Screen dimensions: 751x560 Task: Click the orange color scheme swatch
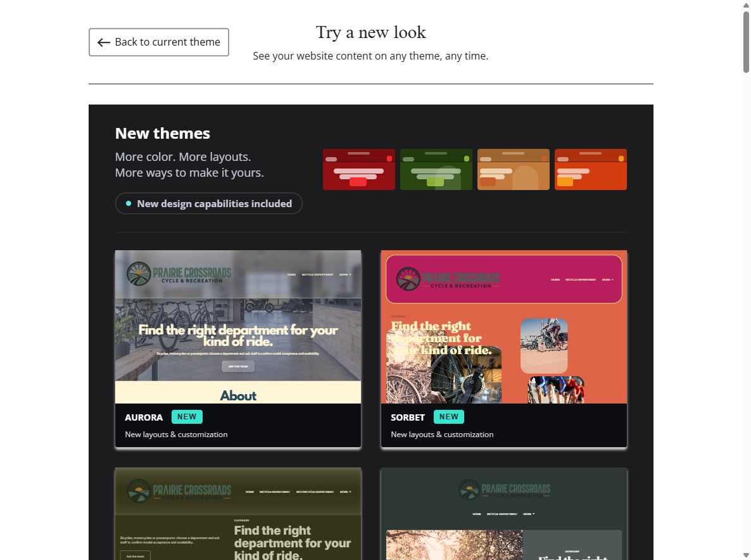pos(591,170)
